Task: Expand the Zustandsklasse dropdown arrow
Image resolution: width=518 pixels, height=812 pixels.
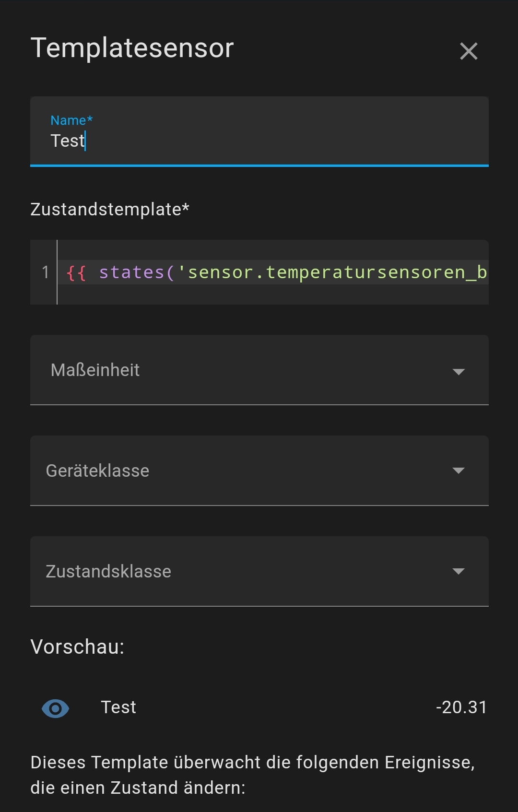Action: (459, 571)
